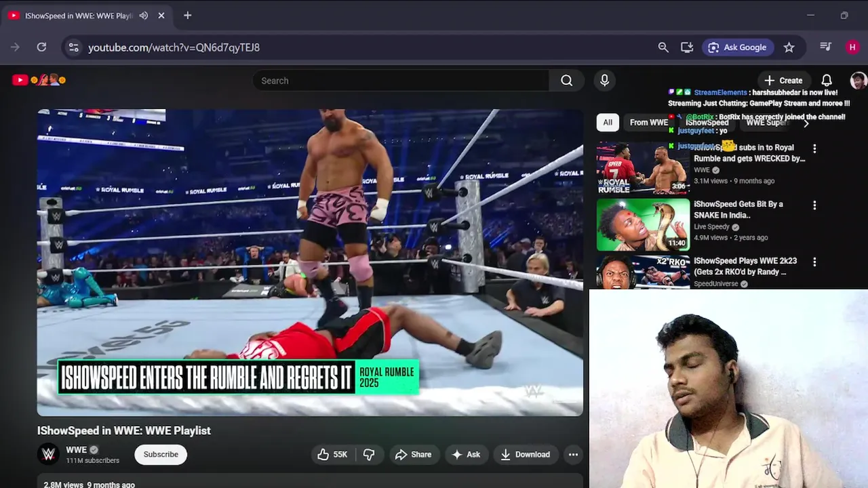The width and height of the screenshot is (868, 488).
Task: Open IShowSpeed Gets Bit By a SNAKE title
Action: [738, 209]
